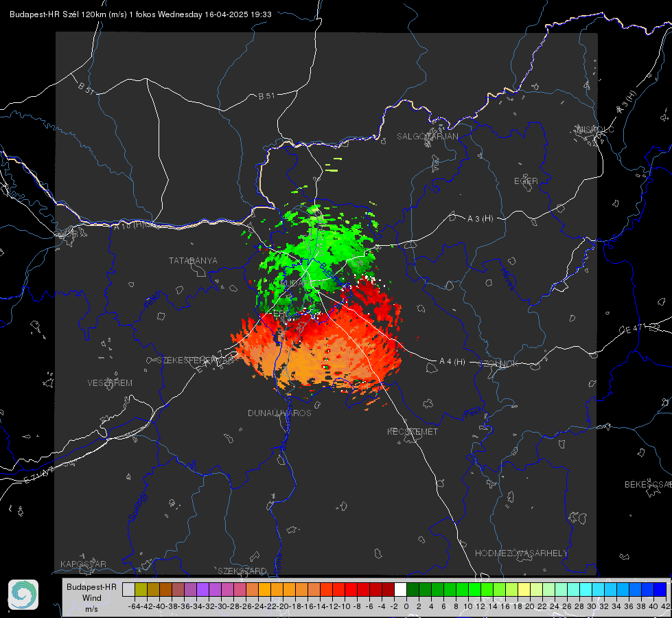Viewport: 672px width, 618px height.
Task: Select the deep blue swatch ending at 42
Action: tap(660, 589)
